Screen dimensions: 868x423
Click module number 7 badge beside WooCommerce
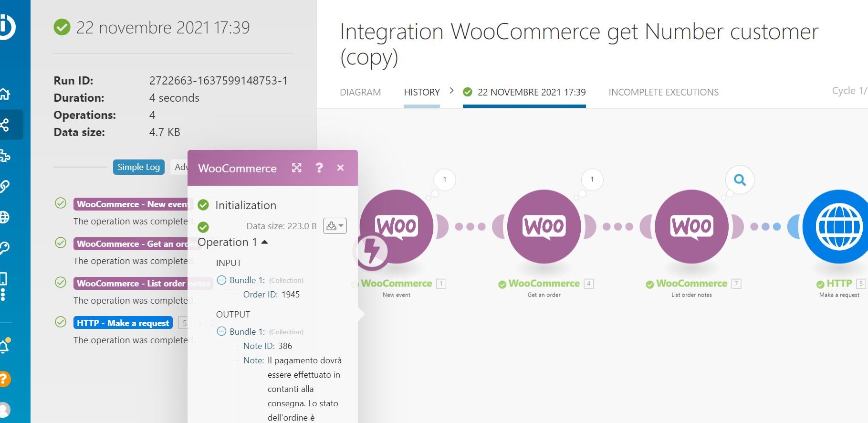pos(736,284)
